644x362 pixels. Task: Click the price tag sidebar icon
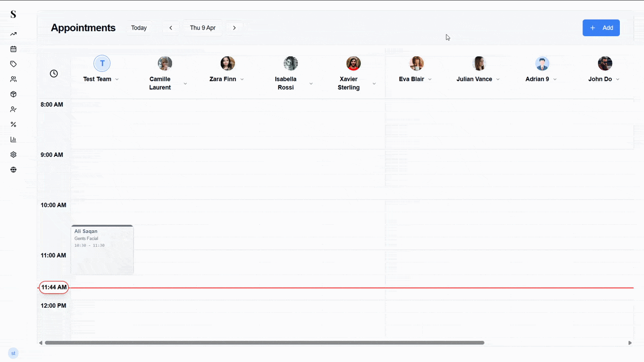pyautogui.click(x=14, y=64)
